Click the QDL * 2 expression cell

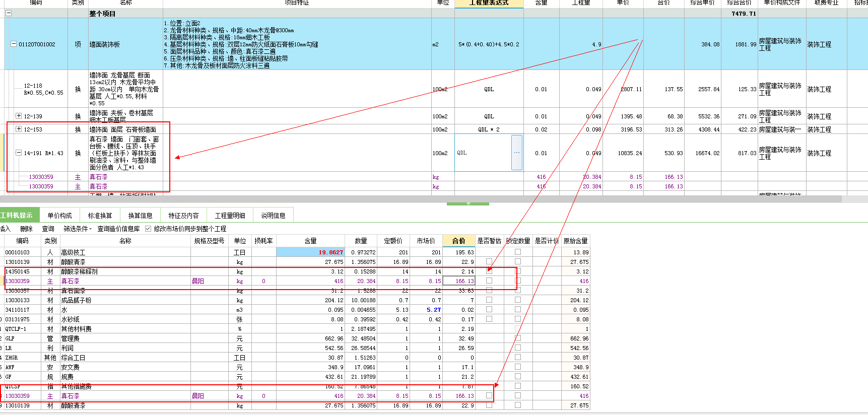pyautogui.click(x=489, y=129)
